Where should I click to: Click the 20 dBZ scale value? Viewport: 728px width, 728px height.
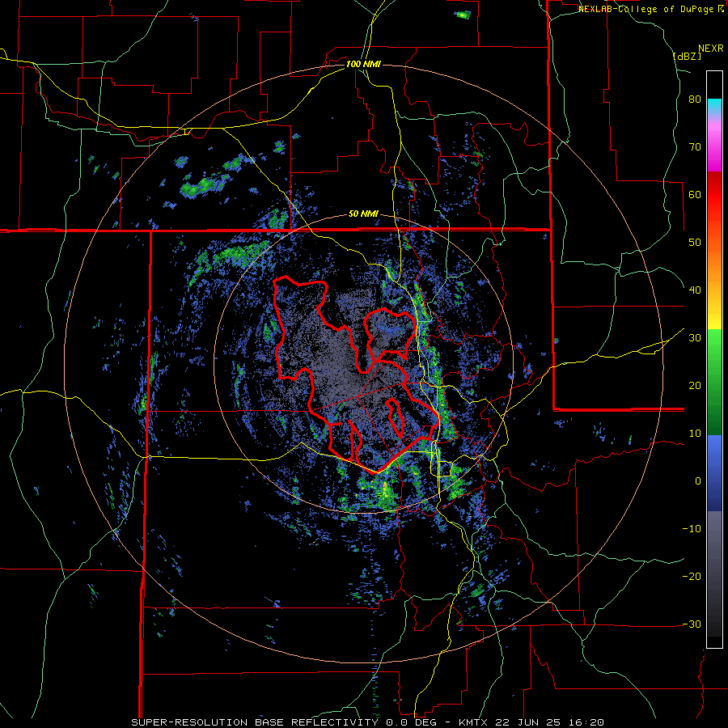(x=695, y=386)
